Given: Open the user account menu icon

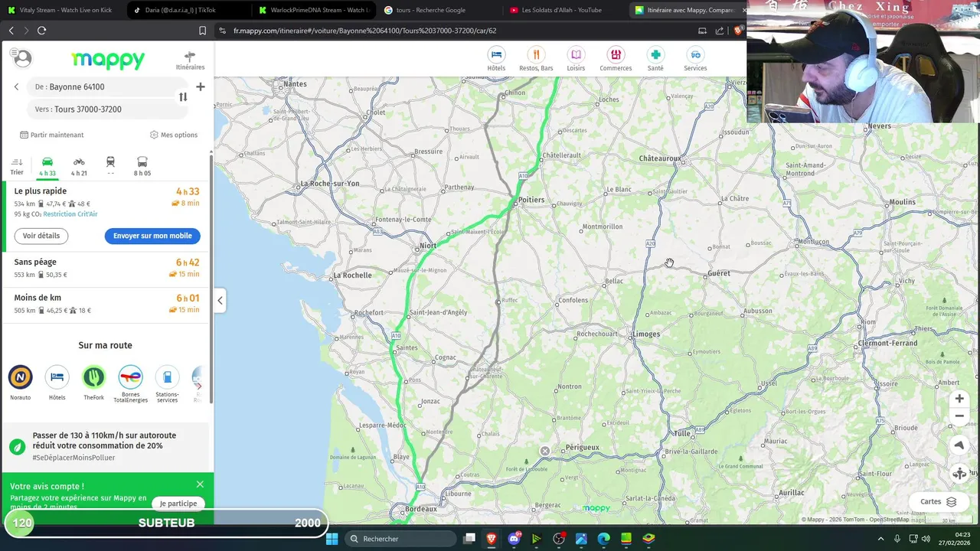Looking at the screenshot, I should [x=22, y=58].
